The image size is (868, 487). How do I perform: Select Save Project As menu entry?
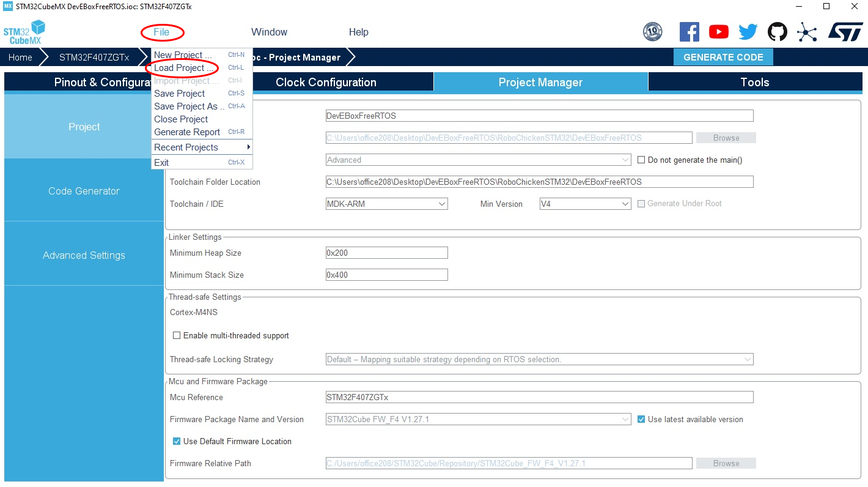click(x=202, y=106)
